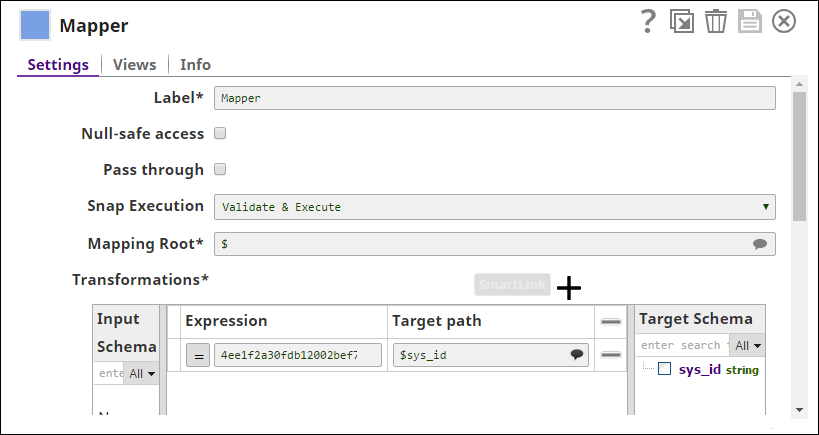Check the Pass through option

[x=220, y=169]
